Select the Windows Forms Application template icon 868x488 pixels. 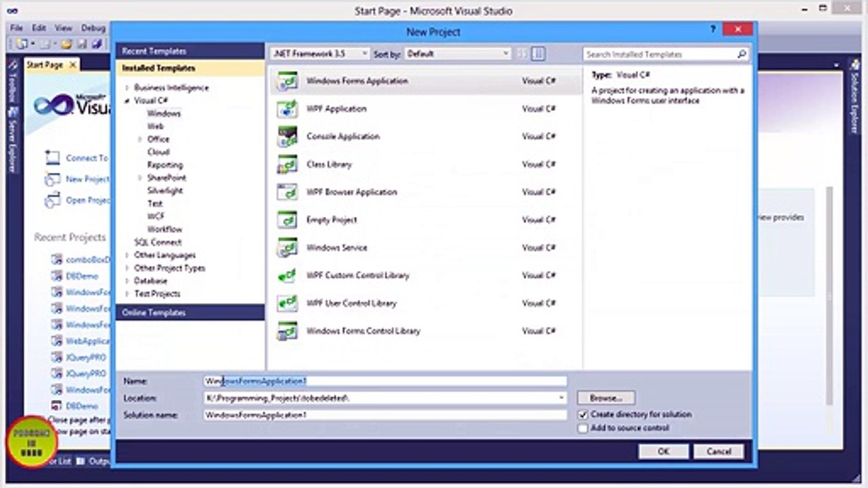click(x=288, y=81)
